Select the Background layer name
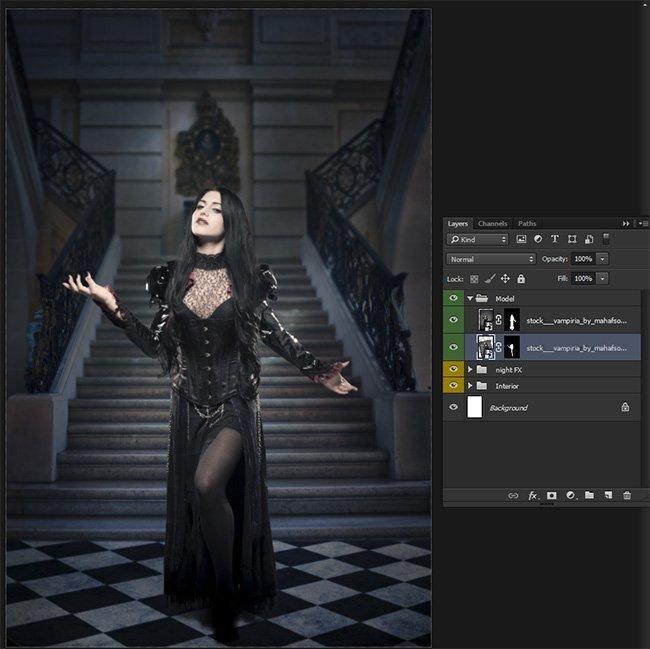This screenshot has height=649, width=650. click(x=508, y=408)
